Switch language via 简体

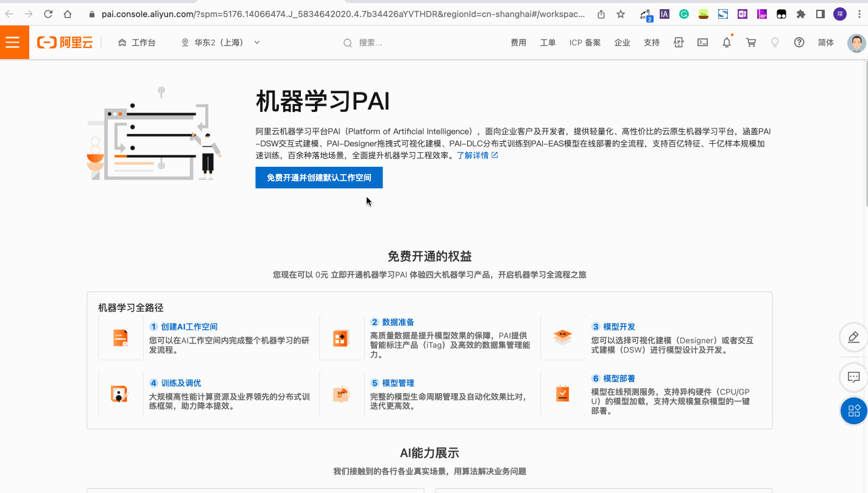(826, 43)
